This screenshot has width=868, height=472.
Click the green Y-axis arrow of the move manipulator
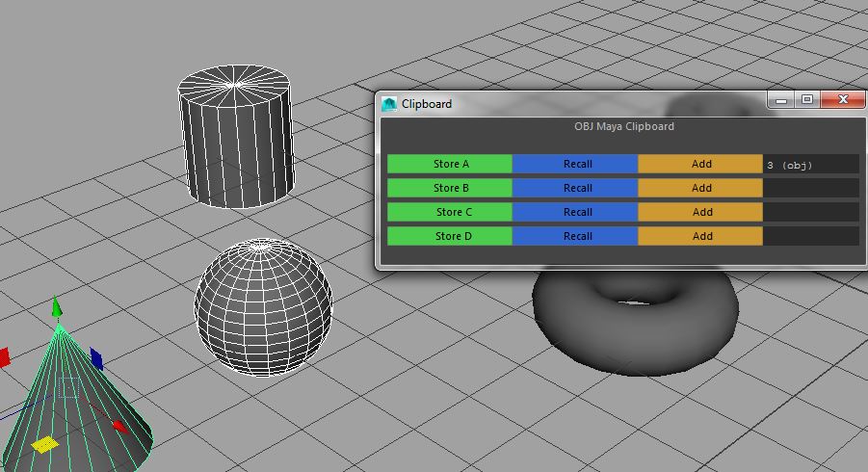57,307
